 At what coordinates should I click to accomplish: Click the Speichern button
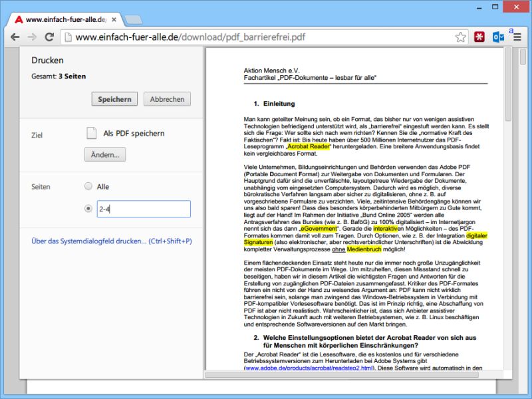point(114,99)
